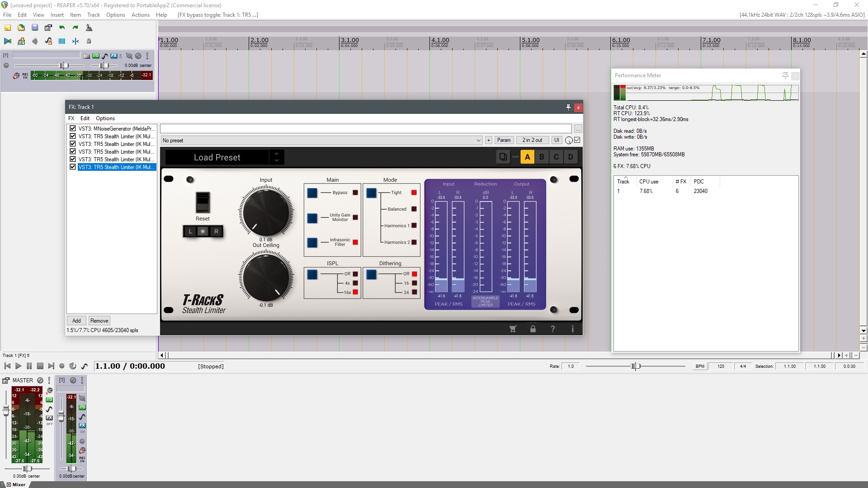The image size is (868, 488).
Task: Click the loop/repeat transport button
Action: [x=72, y=366]
